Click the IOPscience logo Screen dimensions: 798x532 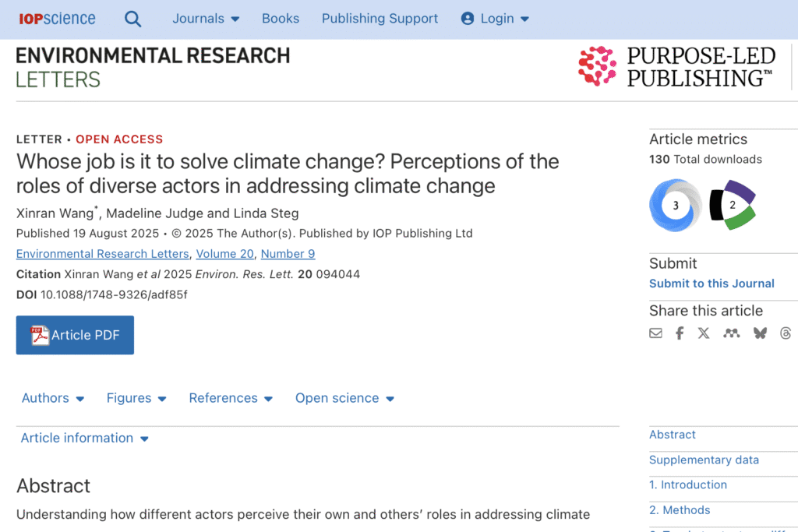pyautogui.click(x=57, y=19)
